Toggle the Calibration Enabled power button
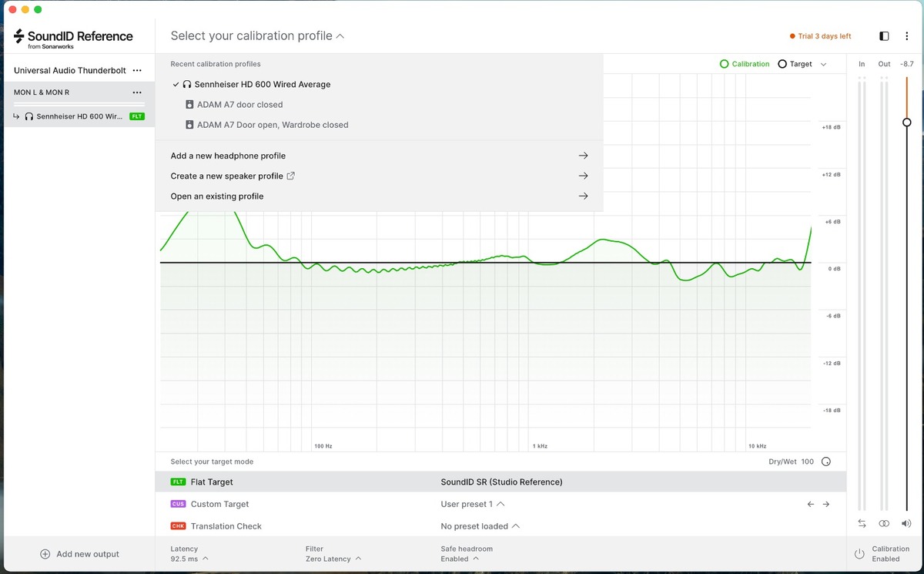This screenshot has height=574, width=924. click(x=859, y=554)
